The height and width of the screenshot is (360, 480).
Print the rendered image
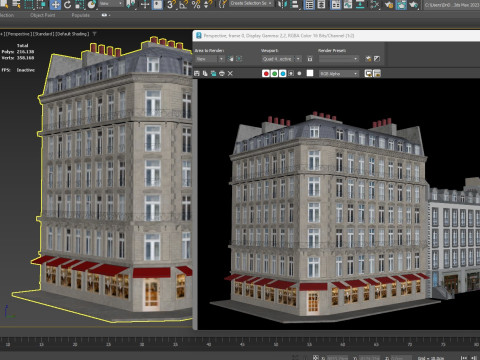coord(222,73)
